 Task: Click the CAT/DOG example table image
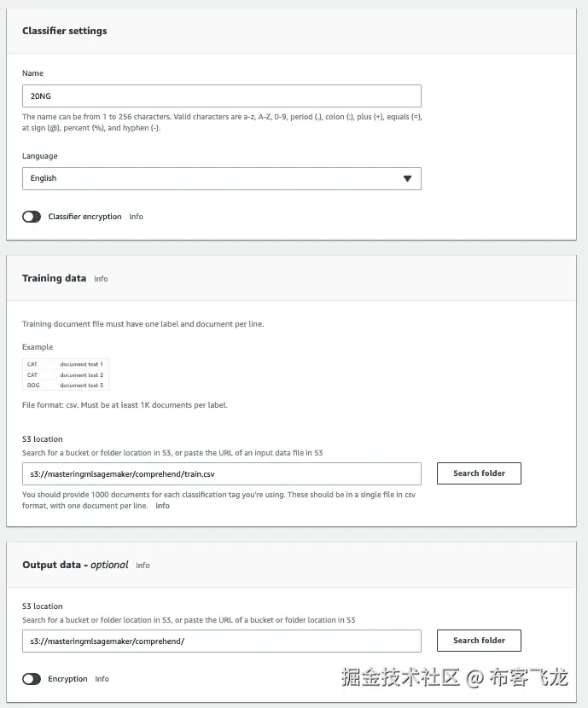[x=66, y=374]
